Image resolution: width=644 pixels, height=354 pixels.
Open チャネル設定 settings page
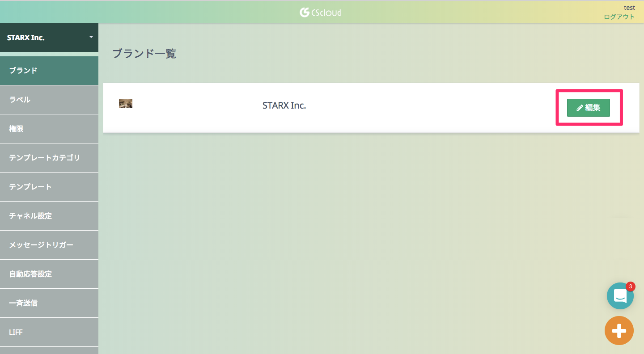[x=49, y=216]
